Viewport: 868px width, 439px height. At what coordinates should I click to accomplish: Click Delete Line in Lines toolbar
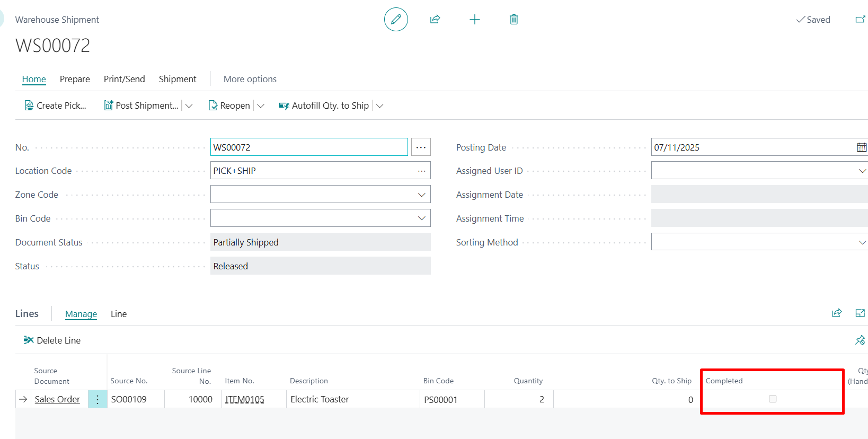tap(52, 340)
